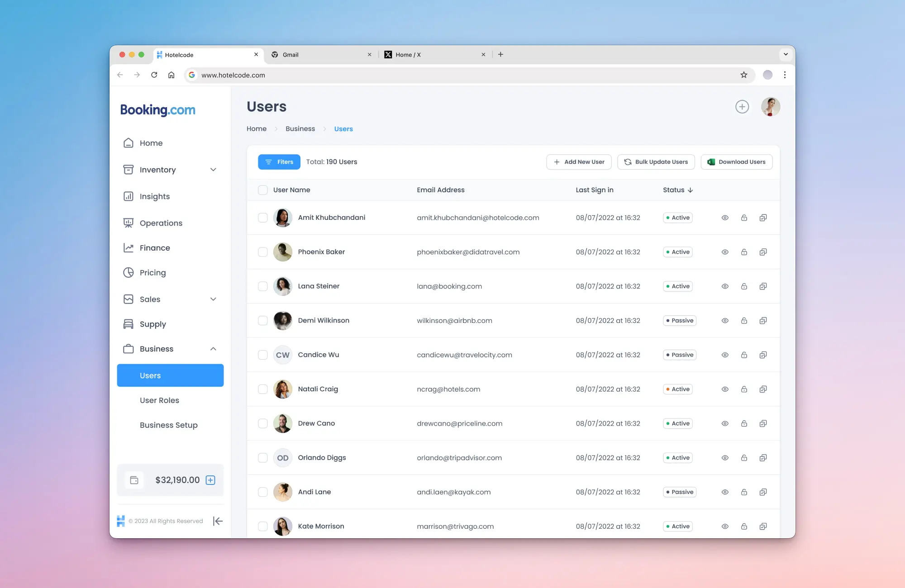
Task: Click the plus icon beside $32,190.00 balance
Action: [210, 480]
